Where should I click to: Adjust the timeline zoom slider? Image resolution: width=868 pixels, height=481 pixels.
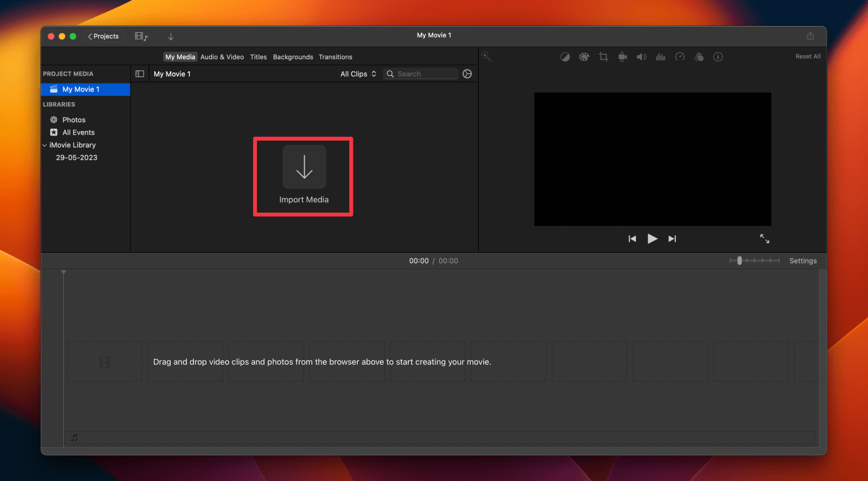pos(739,261)
